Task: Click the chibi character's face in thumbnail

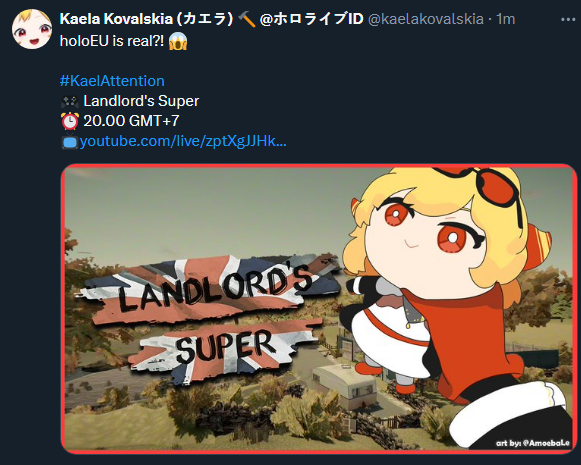Action: point(428,237)
